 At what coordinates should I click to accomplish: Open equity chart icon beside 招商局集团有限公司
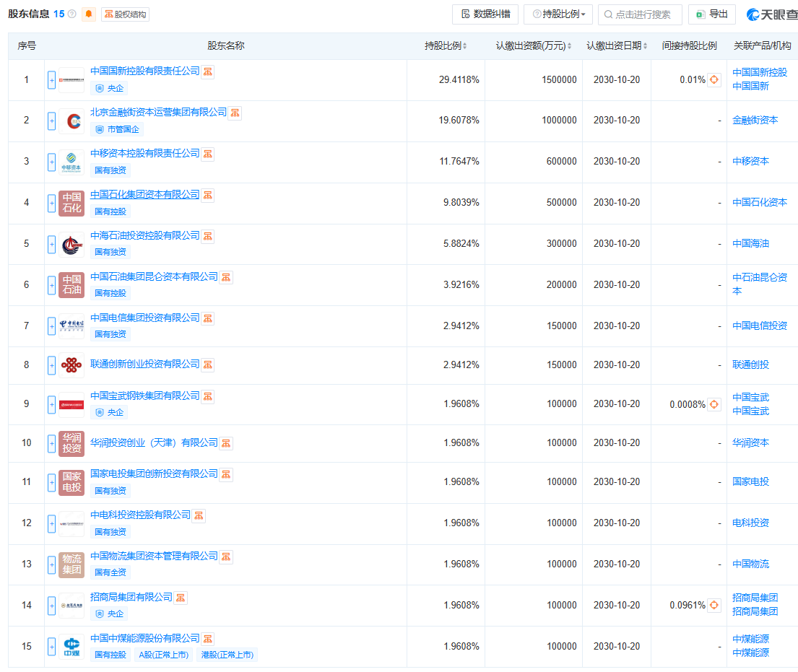point(181,598)
